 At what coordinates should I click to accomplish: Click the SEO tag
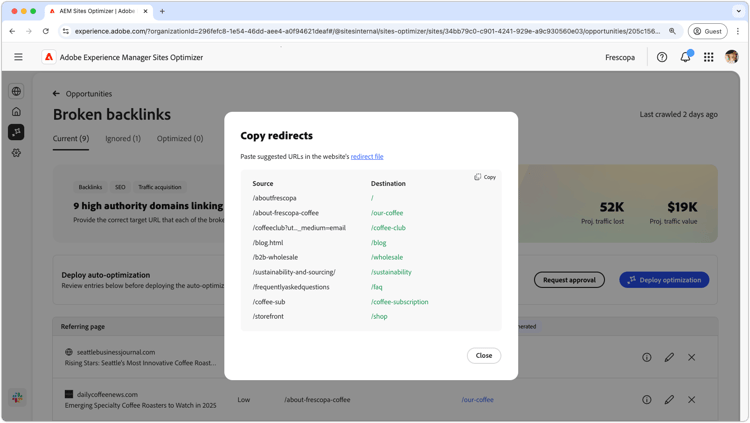tap(120, 187)
